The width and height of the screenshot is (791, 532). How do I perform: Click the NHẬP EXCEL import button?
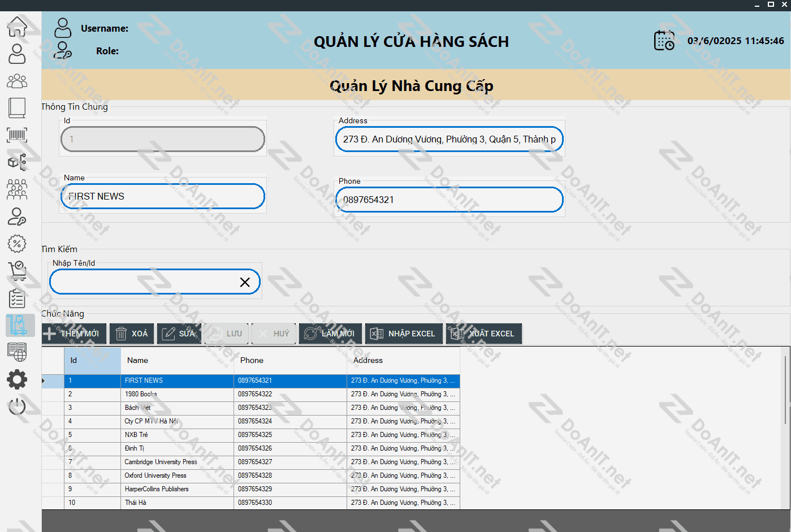point(403,334)
